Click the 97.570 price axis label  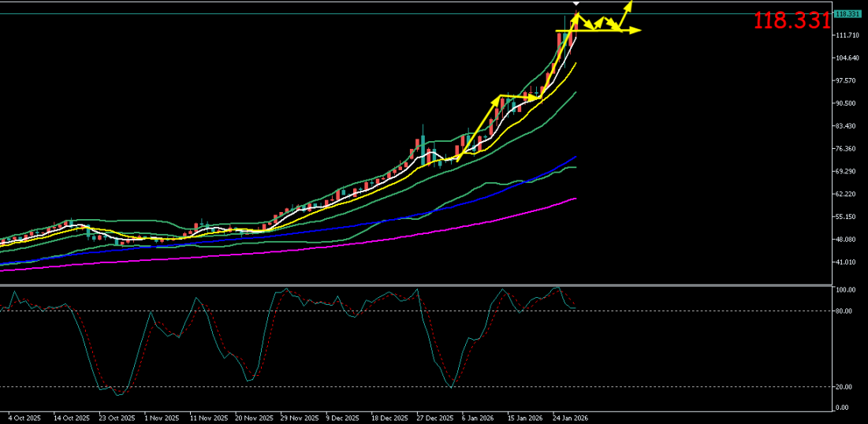pos(847,81)
